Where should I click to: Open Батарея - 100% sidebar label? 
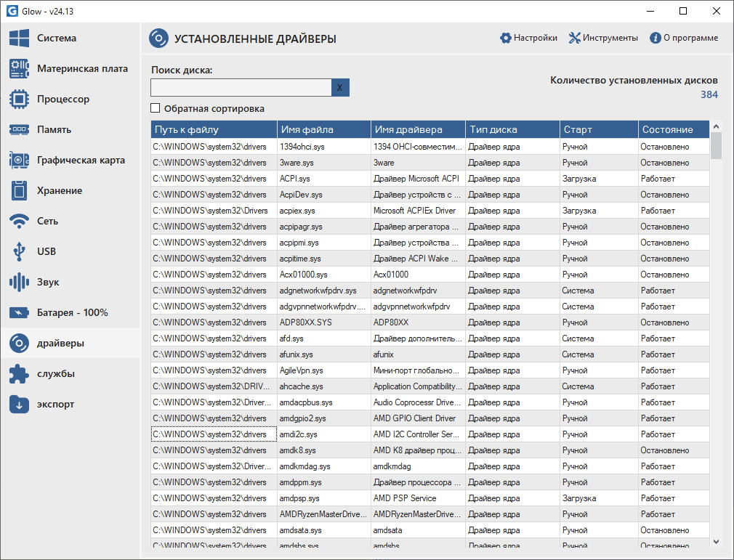click(73, 312)
